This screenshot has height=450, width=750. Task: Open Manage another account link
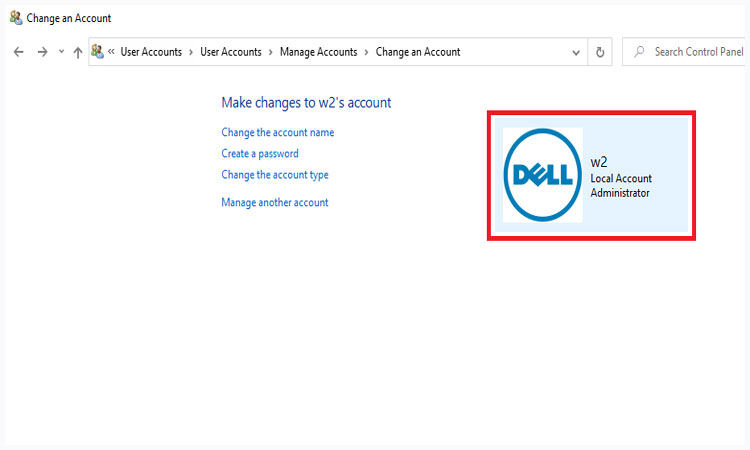pos(275,203)
